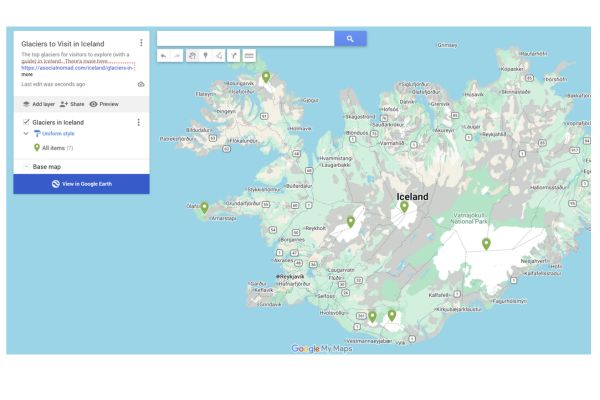This screenshot has height=400, width=600.
Task: Click the marker on Vatnajökull glacier
Action: pos(486,244)
